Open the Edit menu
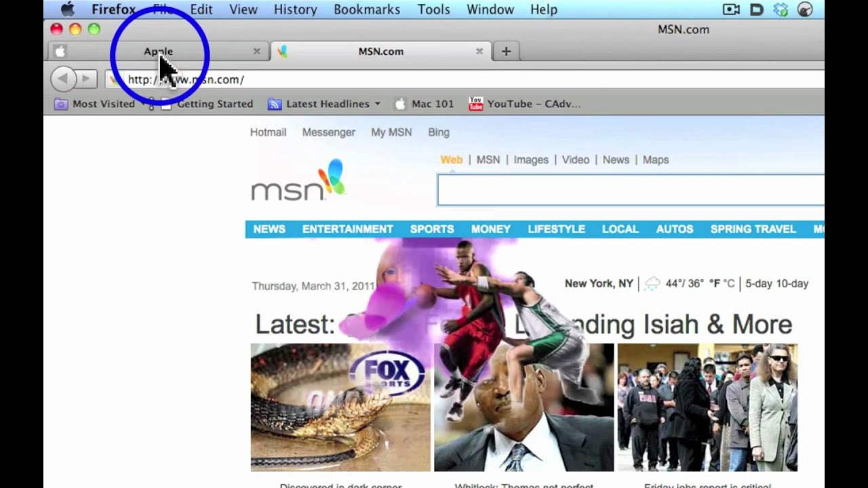868x488 pixels. pos(201,9)
